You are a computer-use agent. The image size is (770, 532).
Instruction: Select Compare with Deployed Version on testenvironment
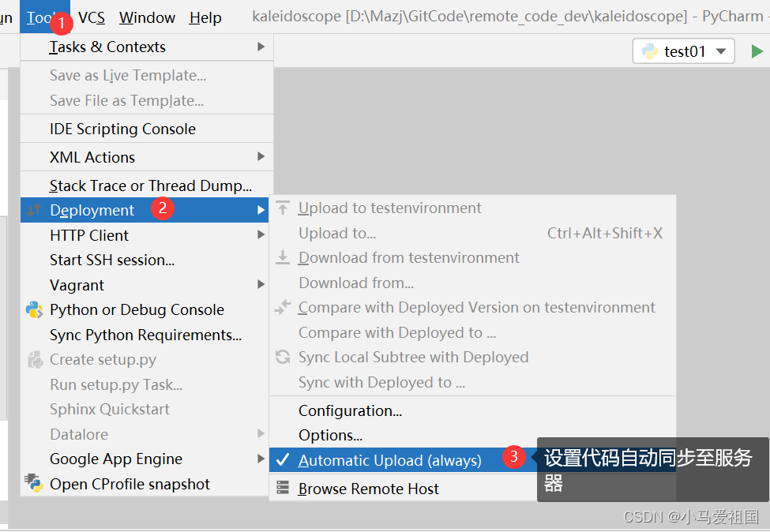click(472, 307)
